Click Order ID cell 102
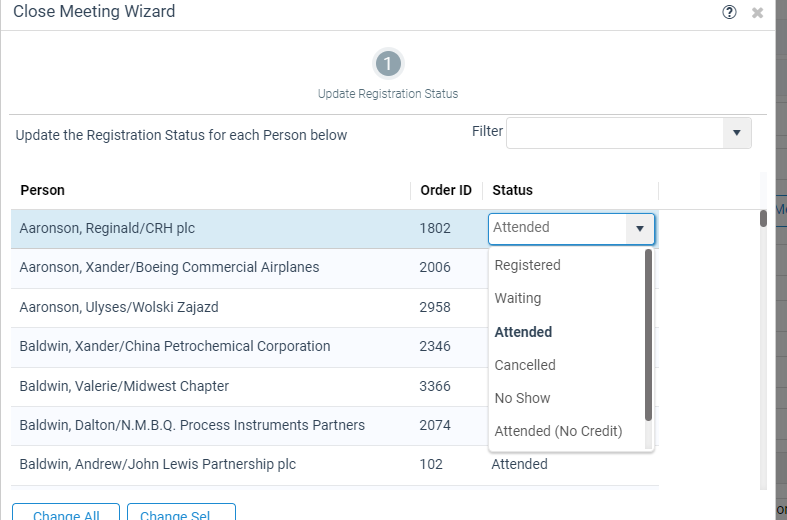 point(431,464)
